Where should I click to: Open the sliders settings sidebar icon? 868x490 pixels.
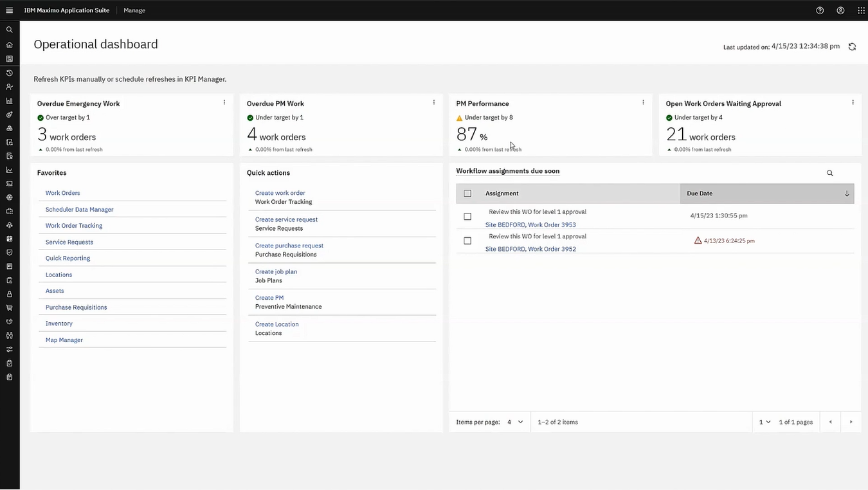click(x=9, y=349)
